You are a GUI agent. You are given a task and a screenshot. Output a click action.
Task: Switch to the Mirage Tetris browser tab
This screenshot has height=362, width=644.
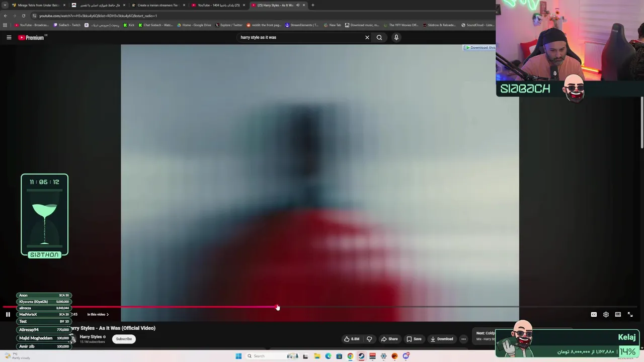tap(38, 5)
